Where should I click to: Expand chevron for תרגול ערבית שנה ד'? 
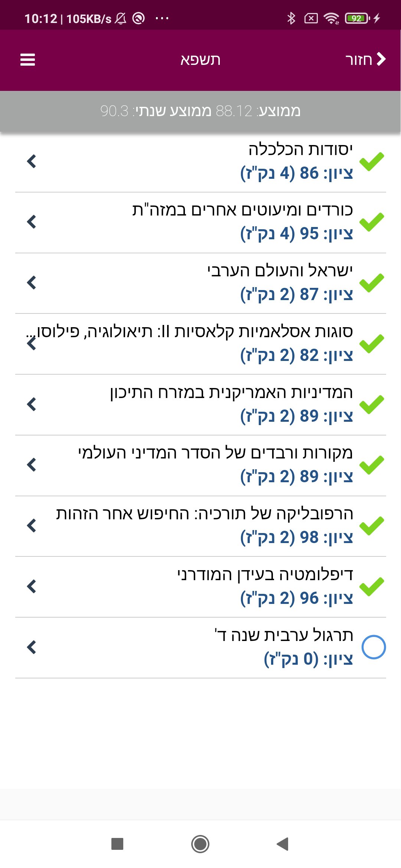32,647
